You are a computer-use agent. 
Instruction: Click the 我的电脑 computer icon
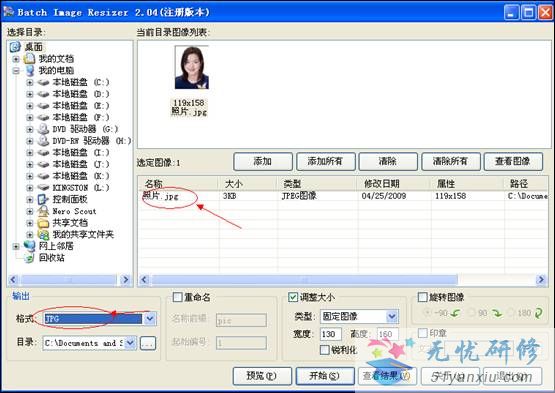coord(29,70)
